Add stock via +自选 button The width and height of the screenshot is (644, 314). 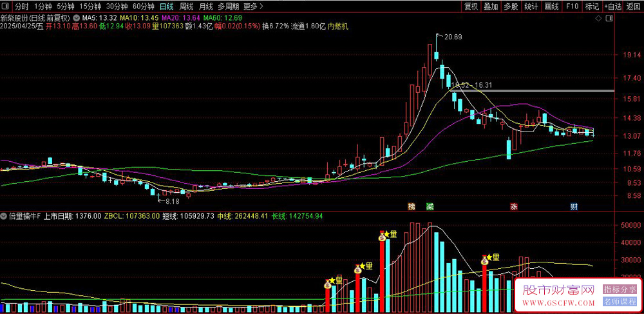click(x=613, y=6)
